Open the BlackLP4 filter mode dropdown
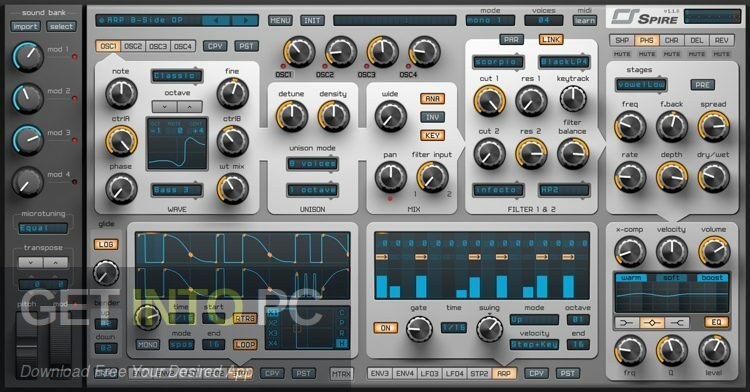This screenshot has height=392, width=750. point(564,62)
